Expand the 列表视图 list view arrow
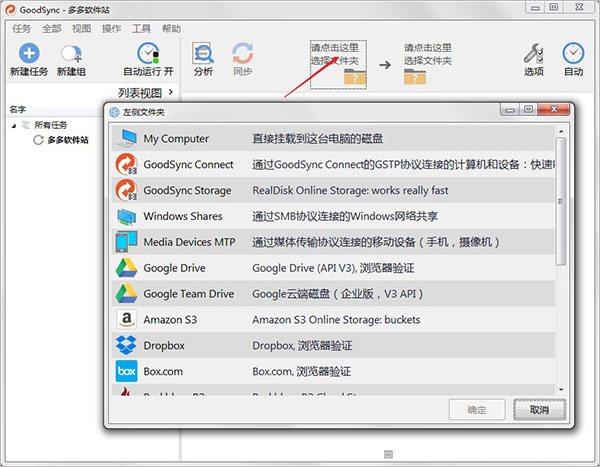This screenshot has width=600, height=467. (x=171, y=92)
